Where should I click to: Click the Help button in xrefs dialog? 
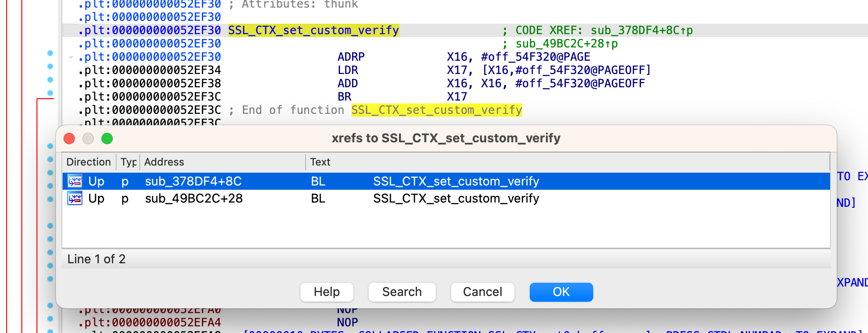[x=326, y=292]
